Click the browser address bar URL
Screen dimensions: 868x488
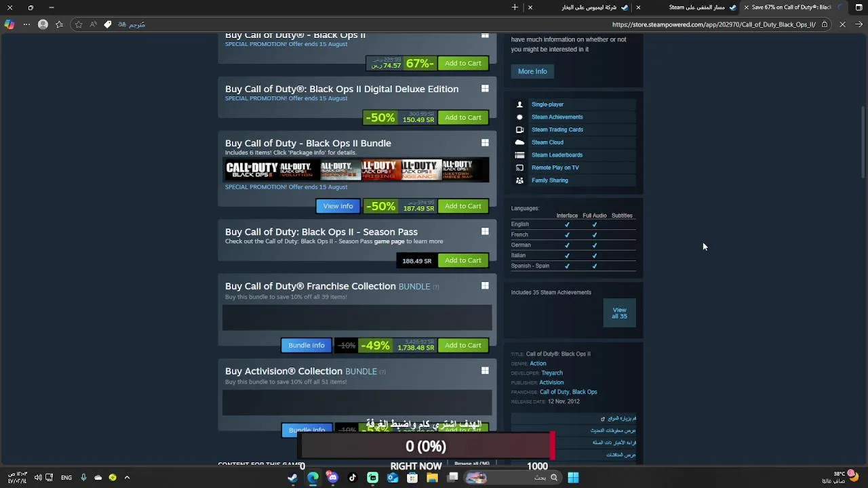coord(713,24)
